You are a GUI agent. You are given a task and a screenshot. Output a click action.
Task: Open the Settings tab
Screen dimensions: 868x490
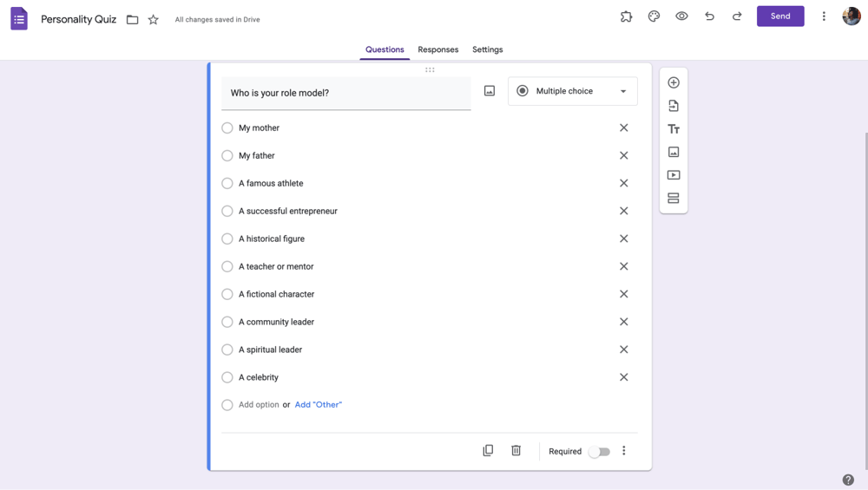click(487, 49)
